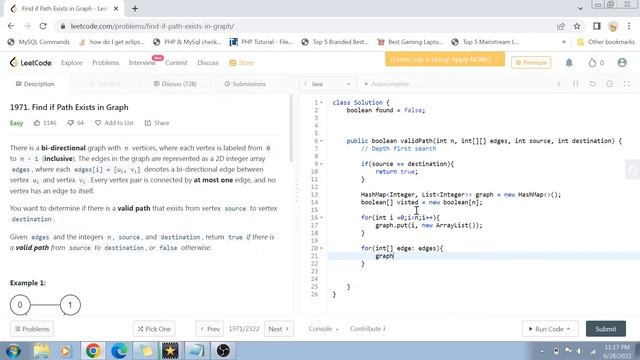640x360 pixels.
Task: Click editor info icon
Action: (x=558, y=84)
